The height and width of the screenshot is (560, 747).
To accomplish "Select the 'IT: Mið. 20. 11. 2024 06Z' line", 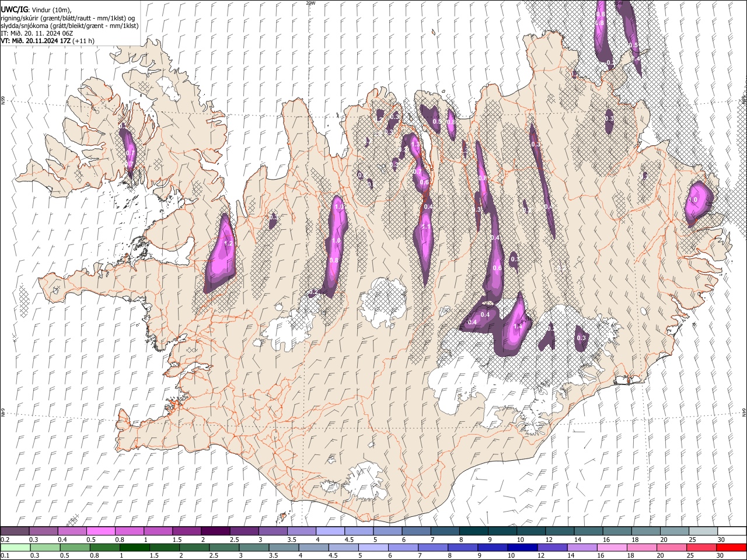I will [37, 33].
